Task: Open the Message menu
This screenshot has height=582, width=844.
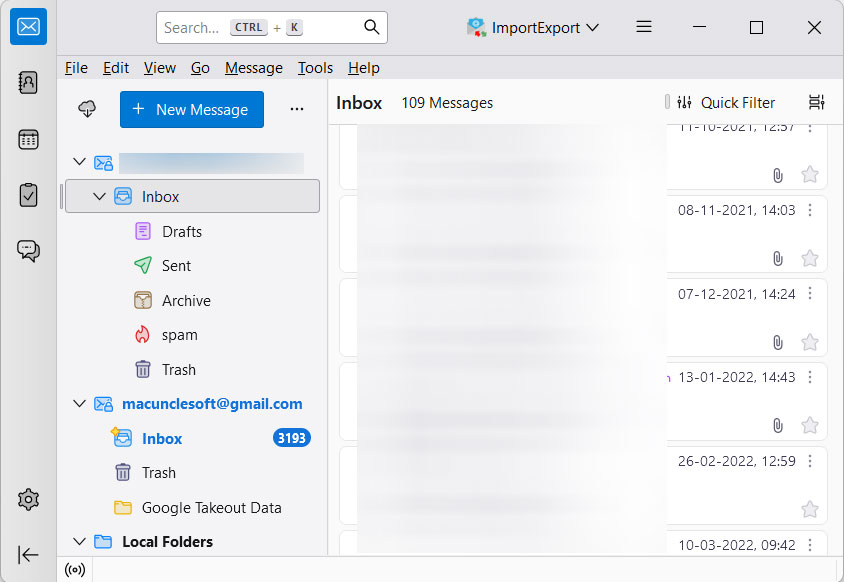Action: (x=253, y=68)
